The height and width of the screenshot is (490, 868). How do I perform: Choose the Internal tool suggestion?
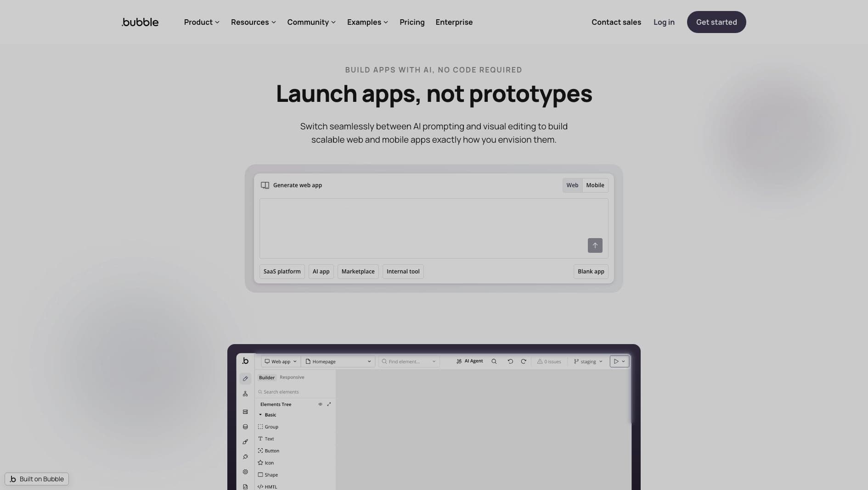(x=403, y=272)
